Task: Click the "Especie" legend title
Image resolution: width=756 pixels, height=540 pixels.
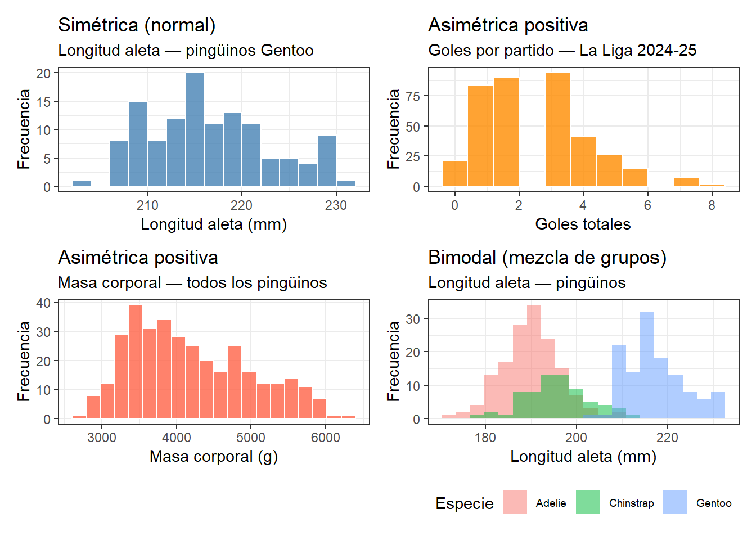Action: [x=465, y=503]
